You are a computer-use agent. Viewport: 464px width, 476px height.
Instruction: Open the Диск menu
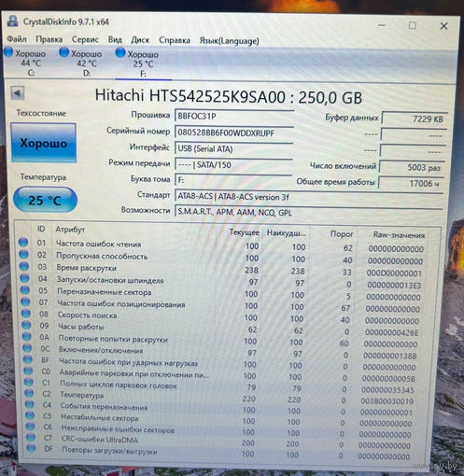click(140, 40)
